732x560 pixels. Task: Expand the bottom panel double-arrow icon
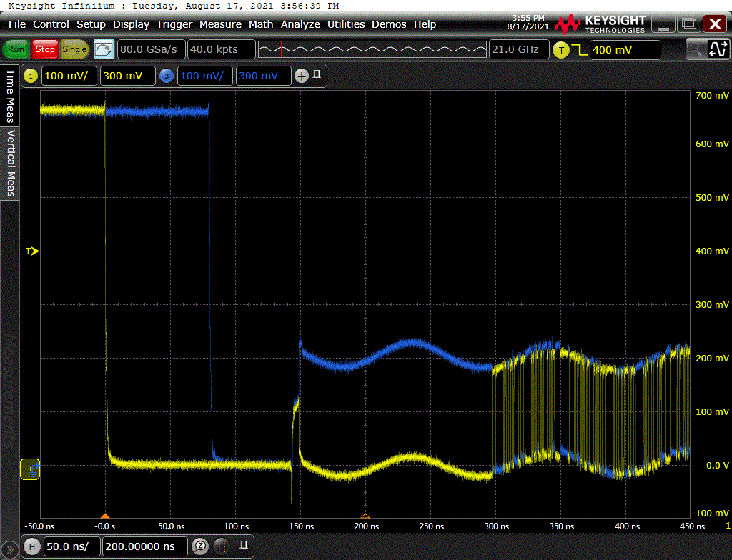click(x=10, y=550)
